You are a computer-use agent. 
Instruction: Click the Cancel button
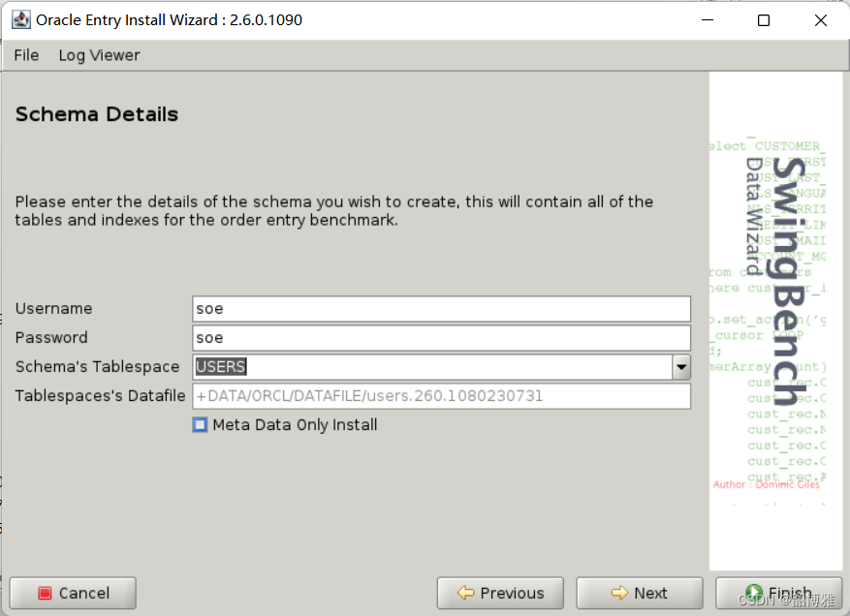72,593
